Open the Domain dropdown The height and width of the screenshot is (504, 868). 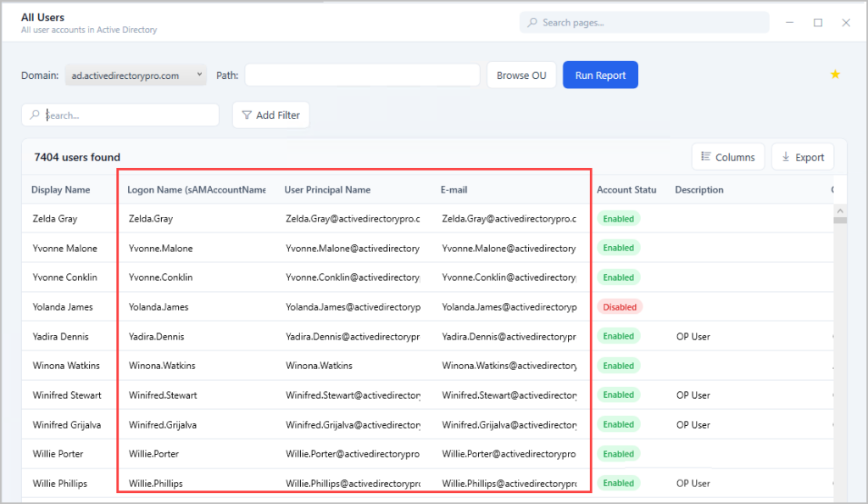point(136,75)
